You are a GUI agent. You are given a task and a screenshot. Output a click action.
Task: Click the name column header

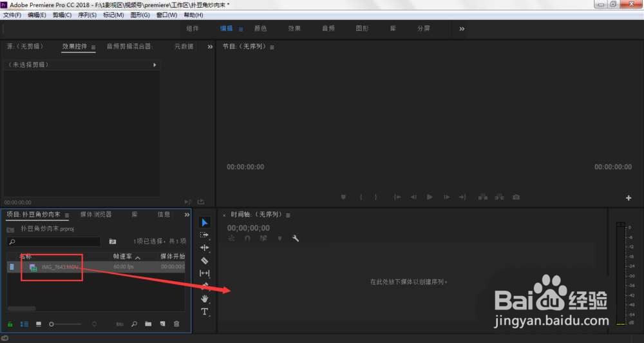point(25,256)
